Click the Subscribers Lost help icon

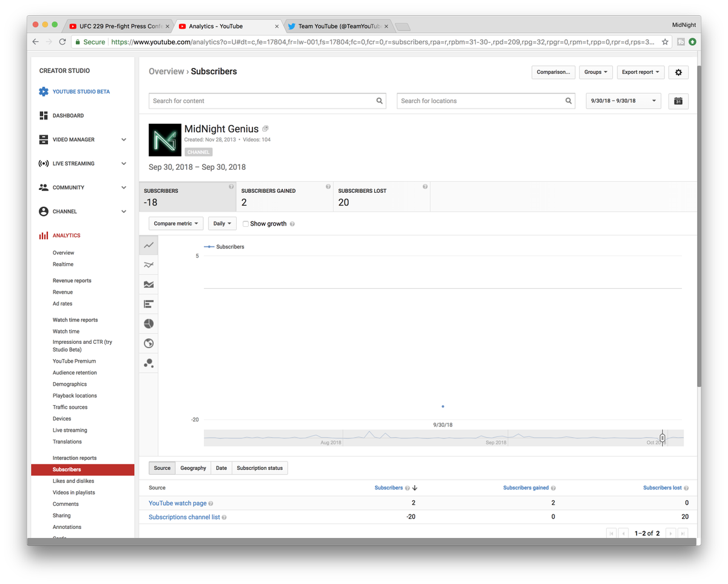click(425, 187)
